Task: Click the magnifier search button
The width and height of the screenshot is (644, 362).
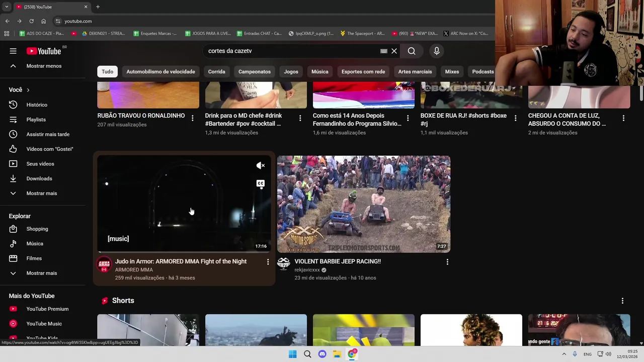Action: [x=412, y=51]
